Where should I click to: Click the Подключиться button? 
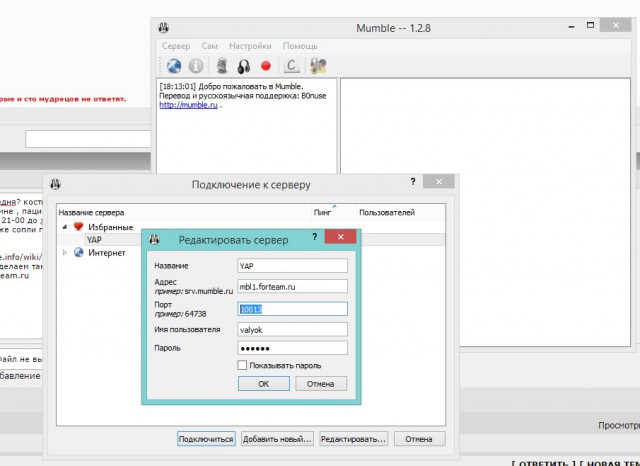coord(206,439)
